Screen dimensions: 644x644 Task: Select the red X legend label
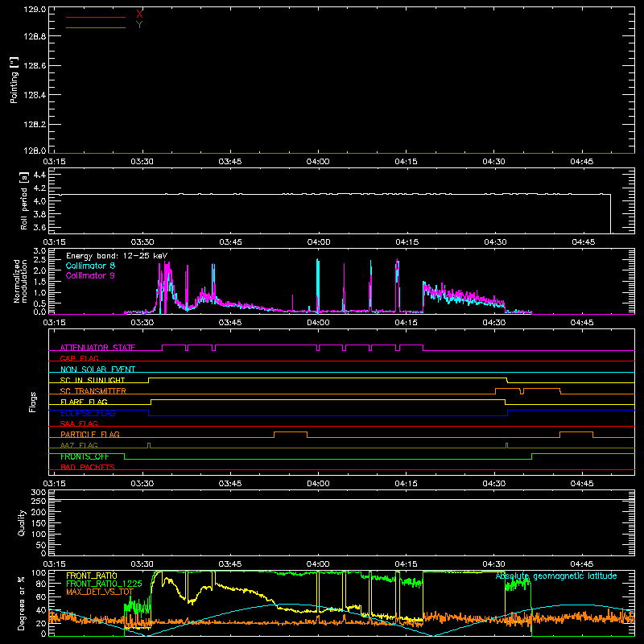click(139, 14)
